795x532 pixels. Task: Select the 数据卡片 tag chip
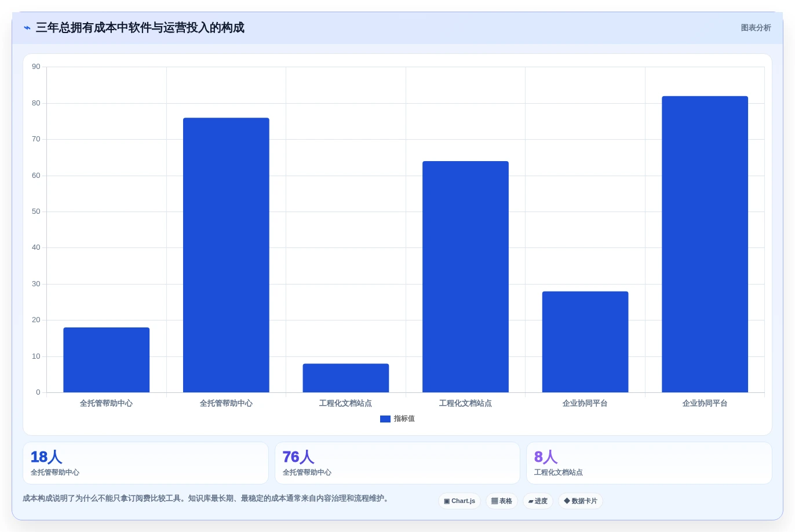(x=581, y=501)
